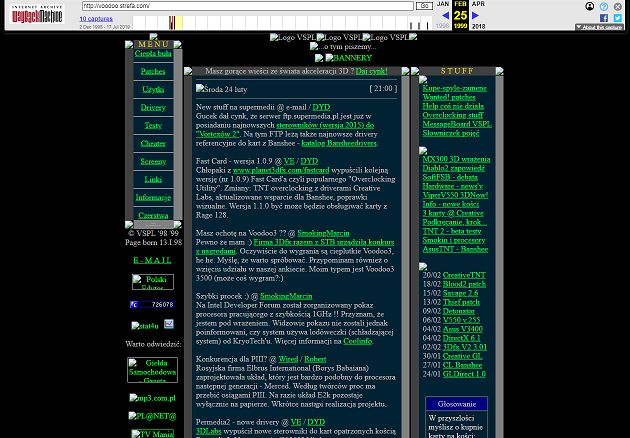Open Testy menu item
Screen dimensions: 630x438
[x=153, y=125]
